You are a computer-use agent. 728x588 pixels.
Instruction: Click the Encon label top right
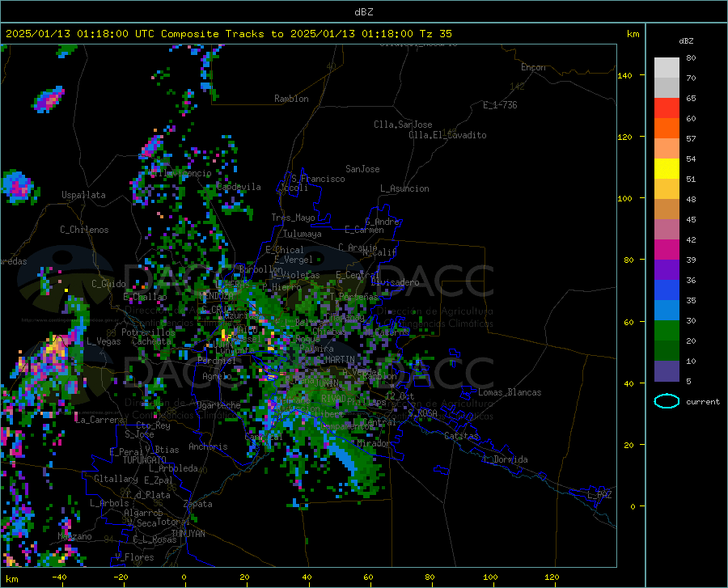[x=533, y=67]
